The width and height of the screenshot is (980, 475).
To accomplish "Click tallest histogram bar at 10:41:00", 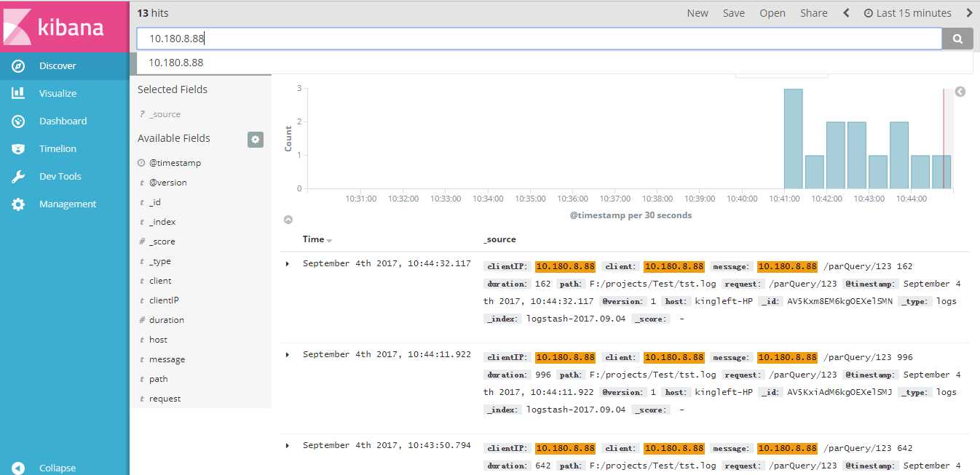I will point(793,139).
